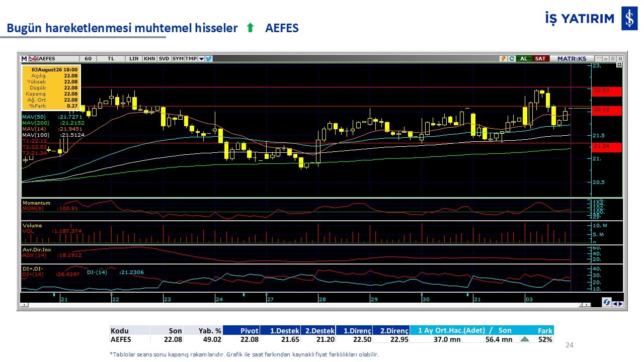The width and height of the screenshot is (644, 362).
Task: Click the 52% Fark value
Action: point(546,339)
